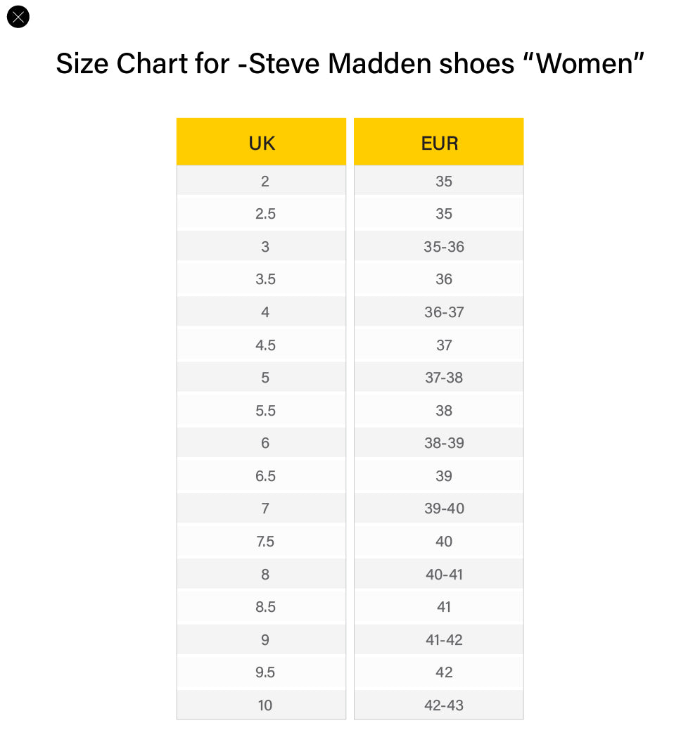Image resolution: width=700 pixels, height=742 pixels.
Task: Click EUR size 40-41 cell
Action: [x=444, y=575]
